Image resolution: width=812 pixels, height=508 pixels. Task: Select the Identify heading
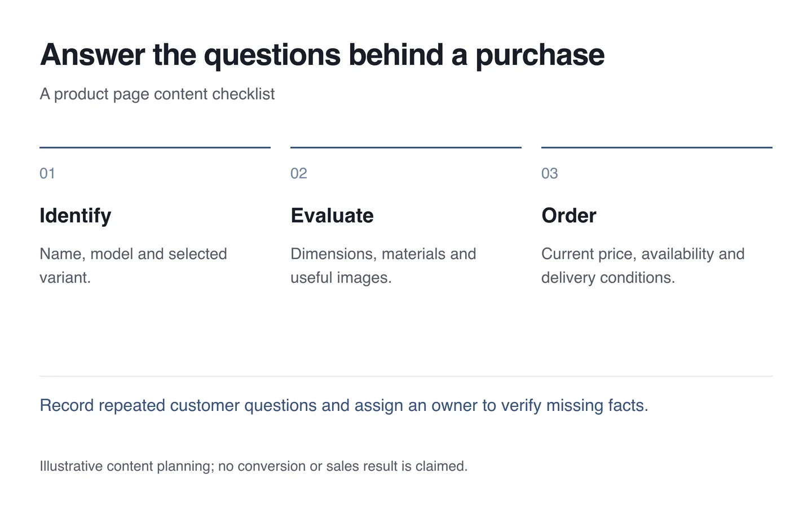coord(76,216)
